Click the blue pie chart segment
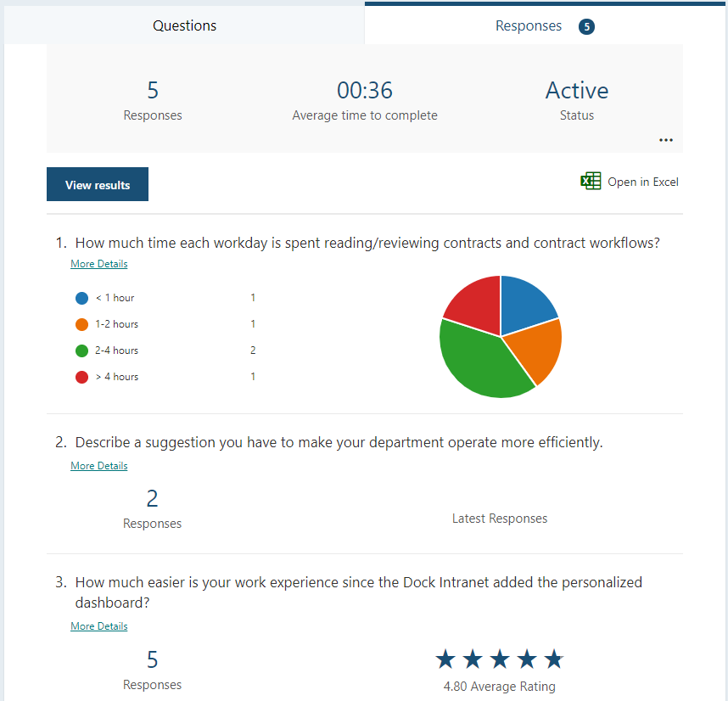 tap(524, 301)
